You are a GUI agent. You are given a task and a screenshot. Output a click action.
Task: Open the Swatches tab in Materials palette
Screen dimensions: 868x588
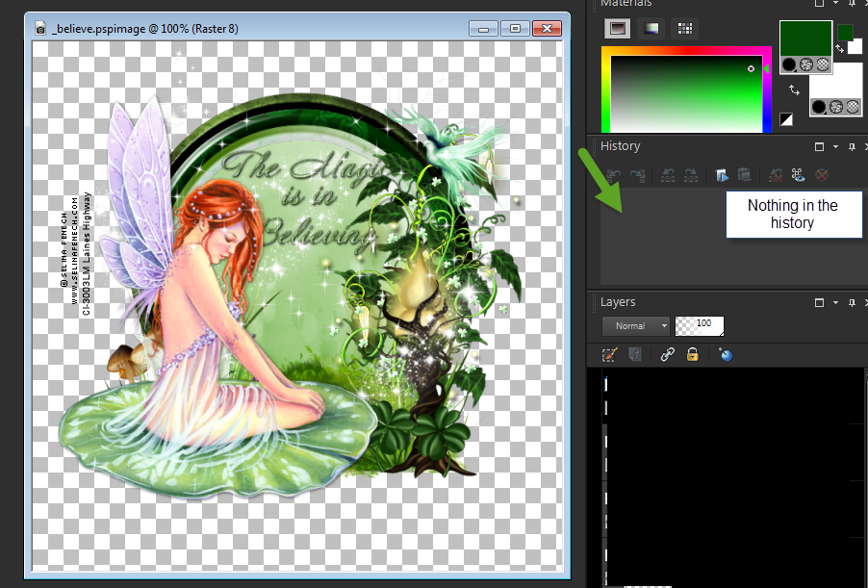684,29
